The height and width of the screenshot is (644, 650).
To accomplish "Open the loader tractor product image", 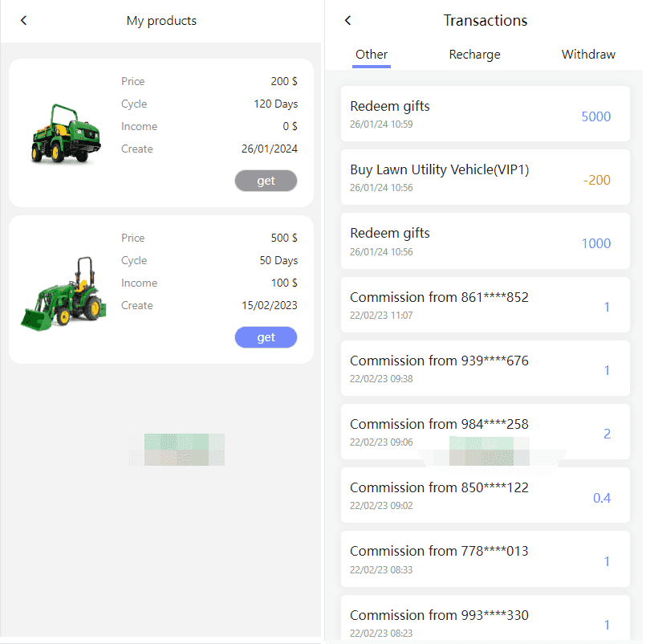I will pos(63,294).
